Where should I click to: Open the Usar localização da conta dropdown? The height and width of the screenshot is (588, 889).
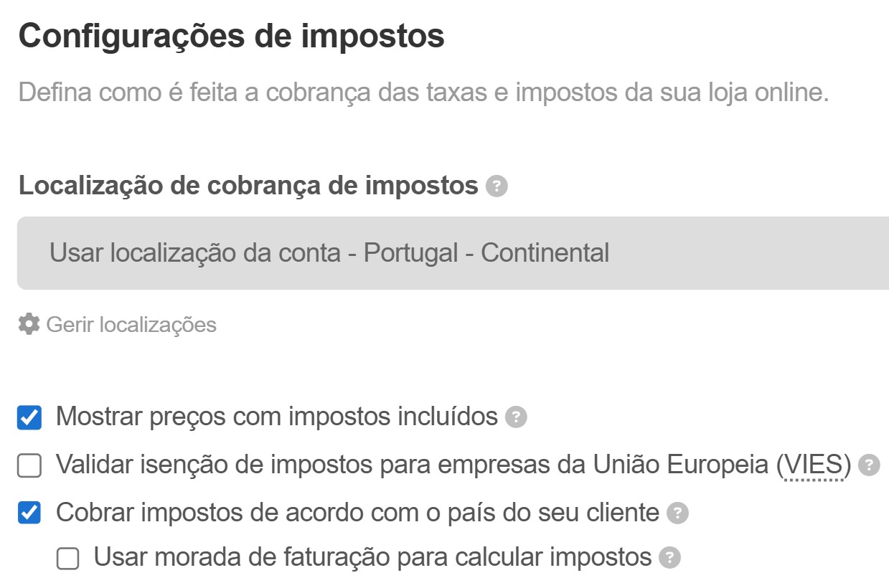click(x=452, y=253)
